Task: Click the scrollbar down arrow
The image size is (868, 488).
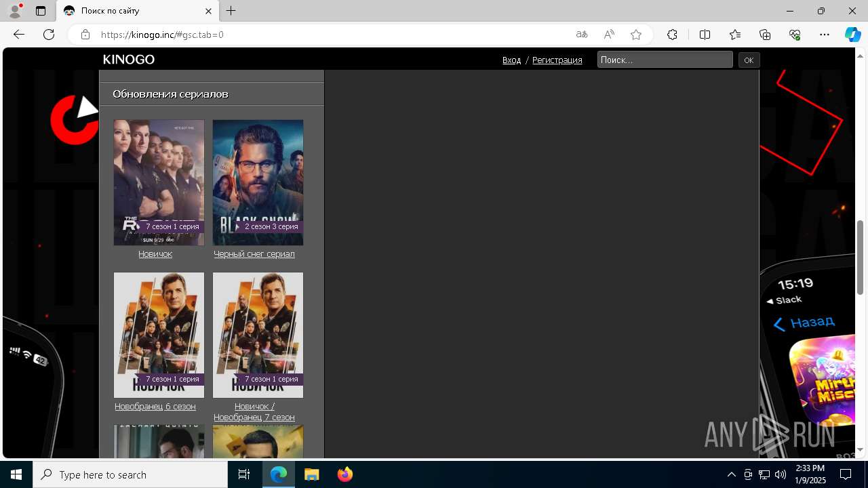Action: [861, 450]
